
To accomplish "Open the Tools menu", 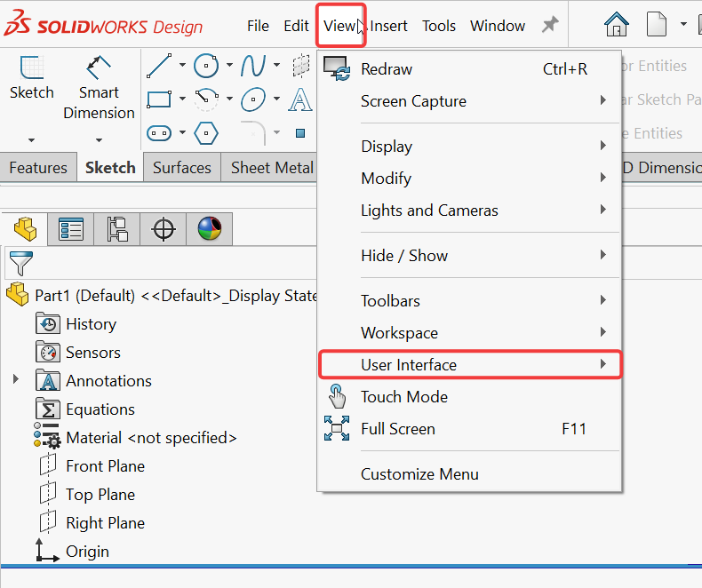I will [439, 26].
